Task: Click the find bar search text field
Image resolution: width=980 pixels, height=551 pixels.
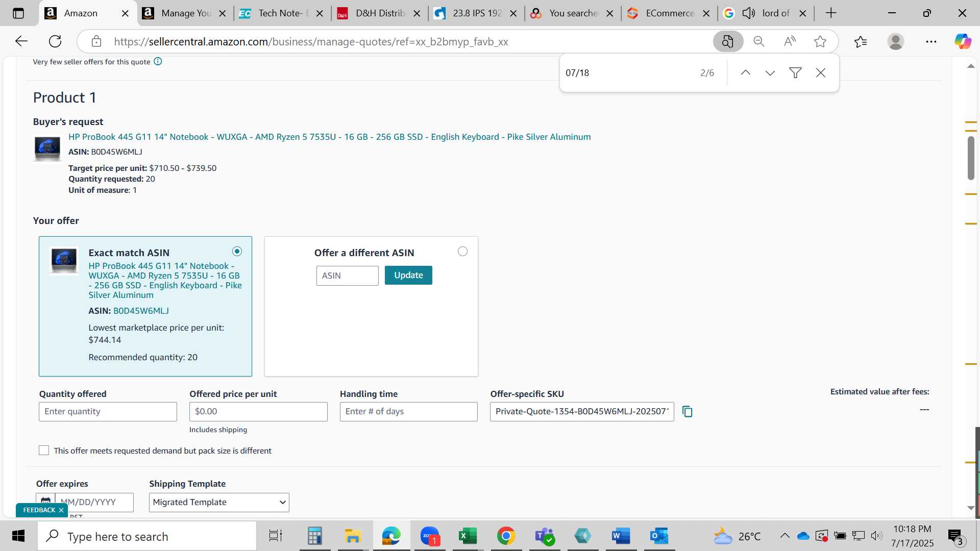Action: coord(628,73)
